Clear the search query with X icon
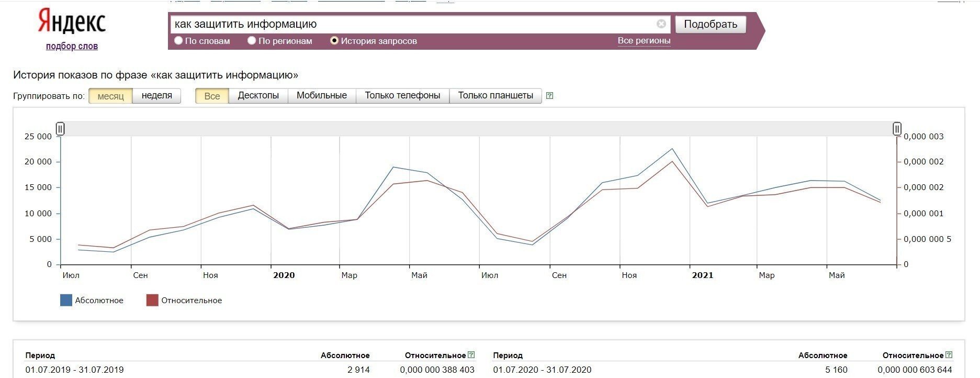980x378 pixels. point(661,24)
